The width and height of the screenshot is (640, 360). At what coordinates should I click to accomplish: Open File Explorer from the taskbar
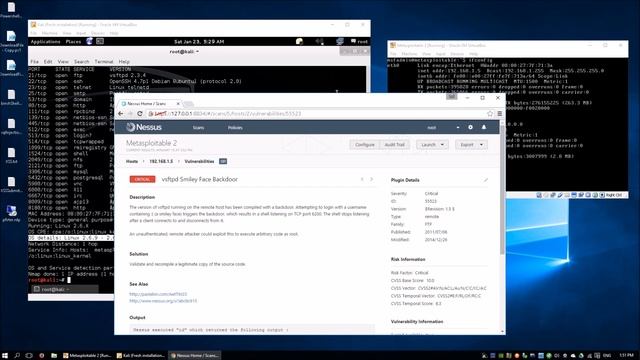pyautogui.click(x=54, y=356)
